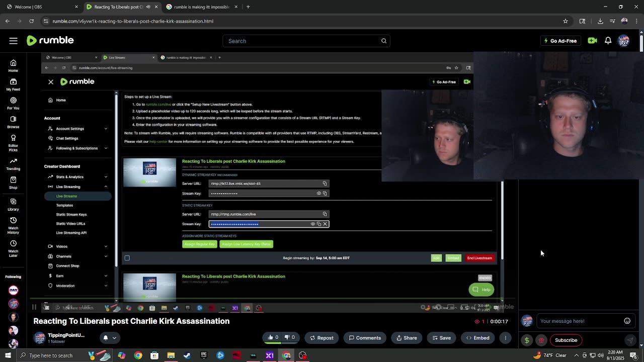Viewport: 644px width, 362px height.
Task: Expand Earn section in the streamed video
Action: tap(106, 276)
